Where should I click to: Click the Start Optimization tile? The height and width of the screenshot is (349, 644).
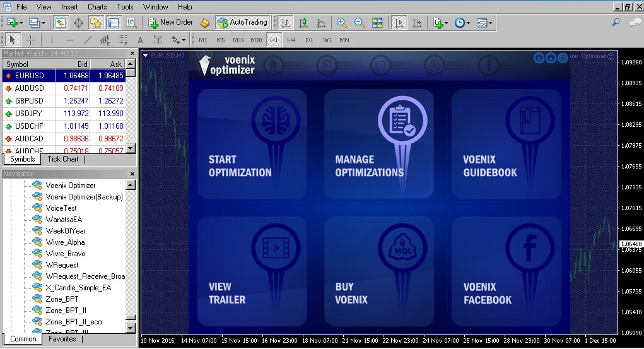click(x=252, y=144)
